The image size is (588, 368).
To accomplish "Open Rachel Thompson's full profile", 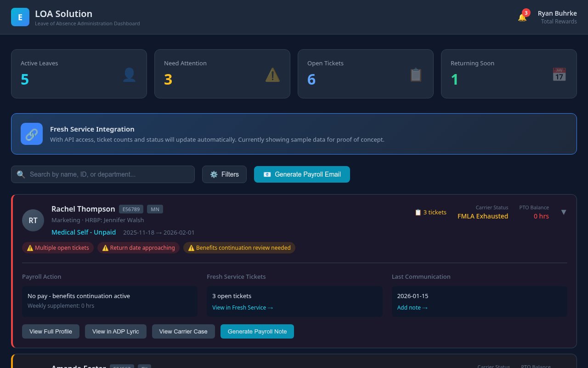I will pyautogui.click(x=51, y=331).
